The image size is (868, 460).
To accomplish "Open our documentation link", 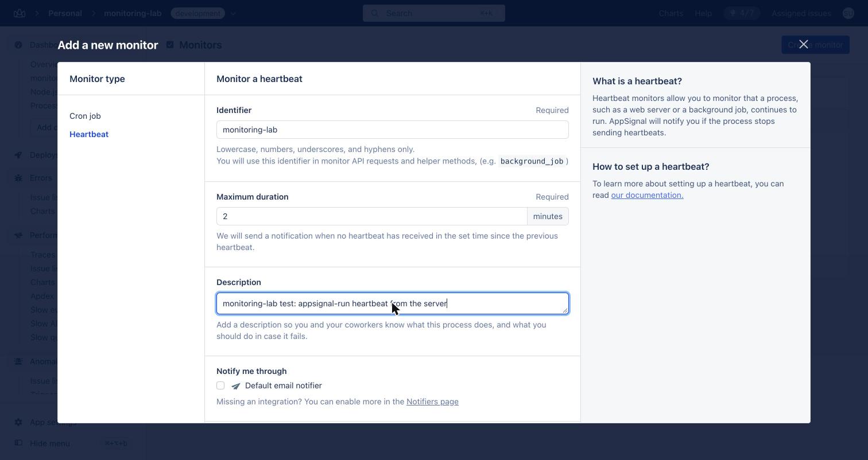I will click(x=647, y=195).
